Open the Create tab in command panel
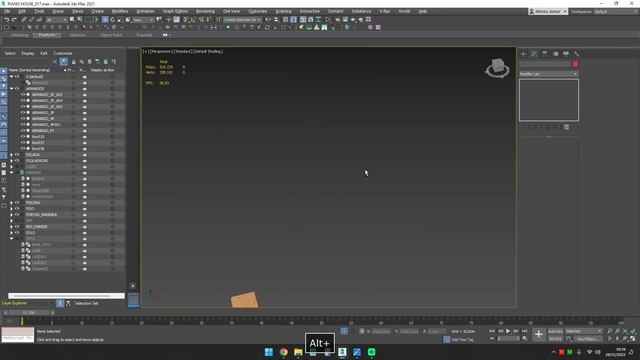 [x=523, y=53]
